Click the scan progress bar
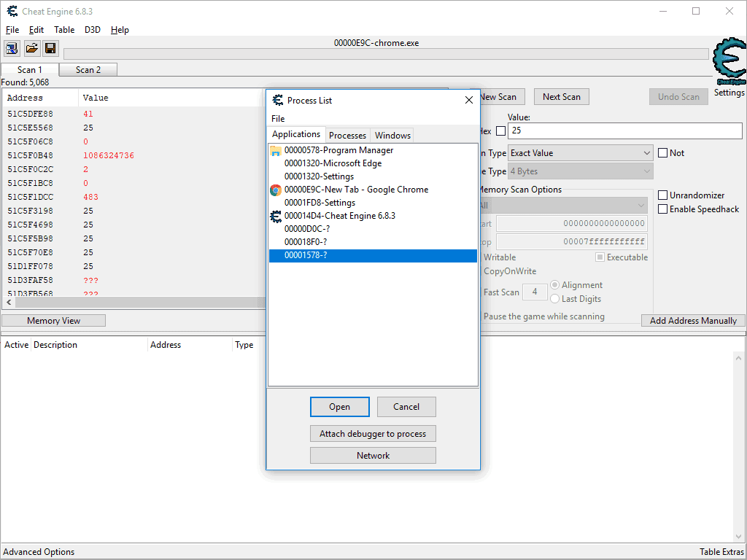747x560 pixels. [386, 54]
